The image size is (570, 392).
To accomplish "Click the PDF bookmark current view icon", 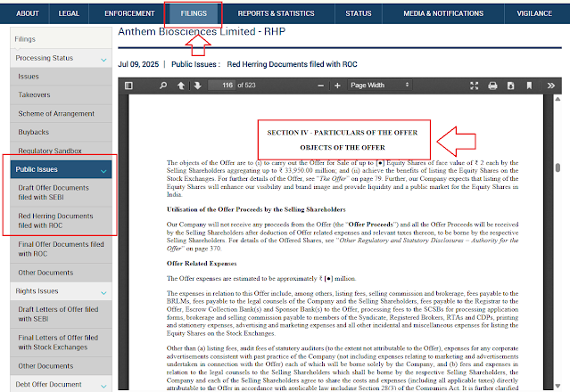I will [x=529, y=86].
